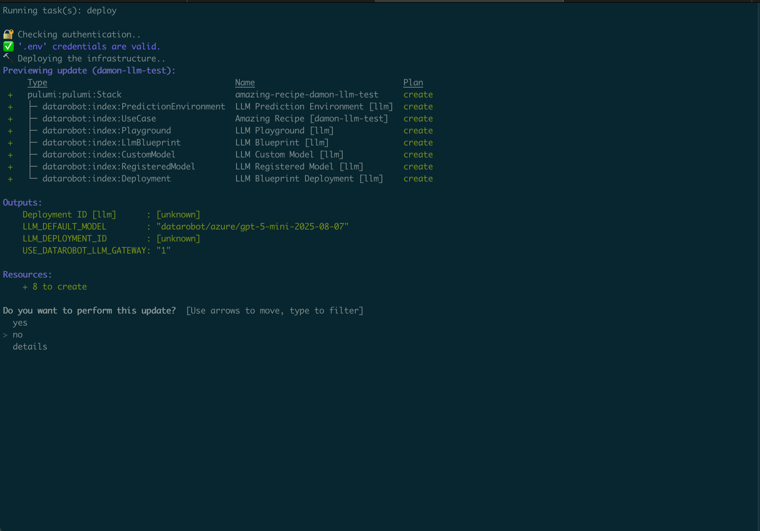The width and height of the screenshot is (760, 531).
Task: Click the 'USE_DATAROBOT_LLM_GATEWAY' output key
Action: pyautogui.click(x=84, y=250)
